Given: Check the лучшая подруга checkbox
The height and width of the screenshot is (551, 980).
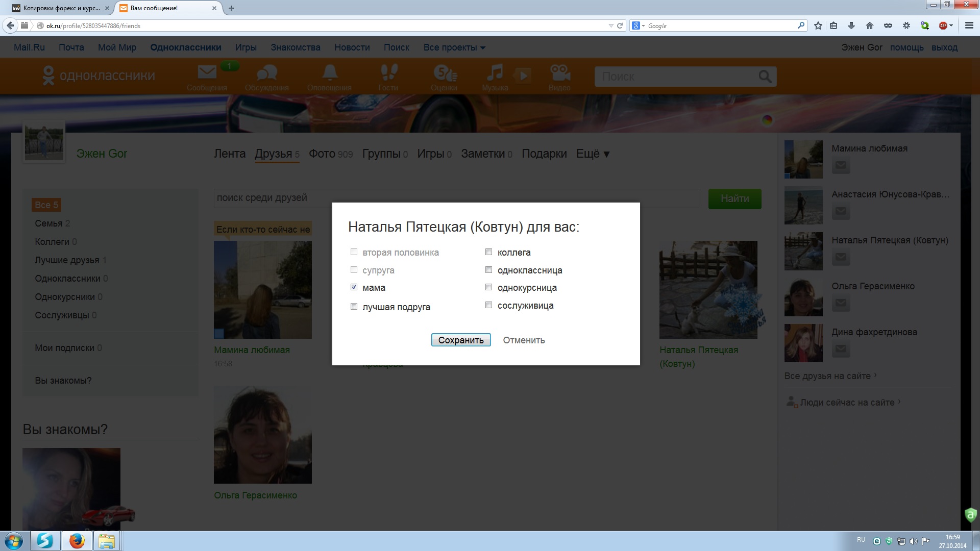Looking at the screenshot, I should click(354, 307).
